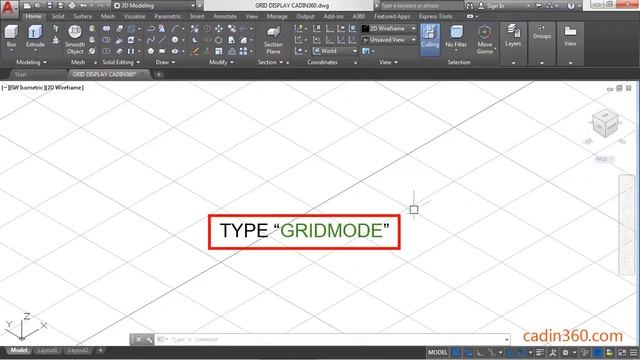The height and width of the screenshot is (360, 640).
Task: Click the keyword search box in title bar
Action: [421, 6]
